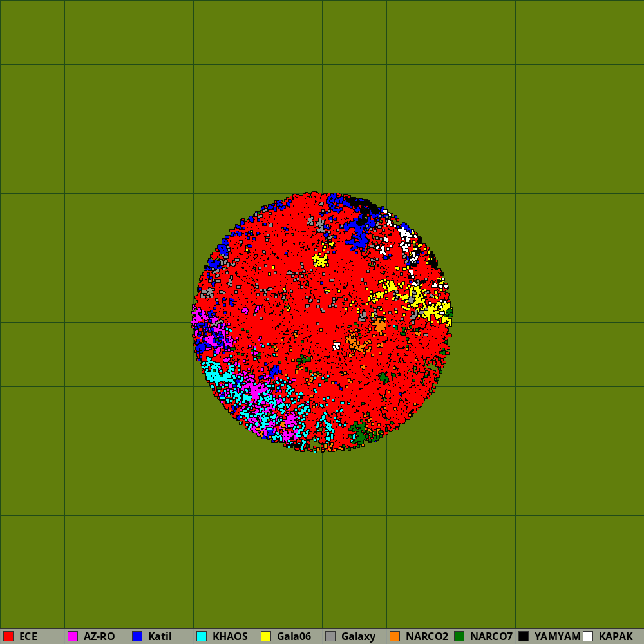The width and height of the screenshot is (644, 644).
Task: Click the orange NARCO2 legend swatch
Action: pos(395,636)
